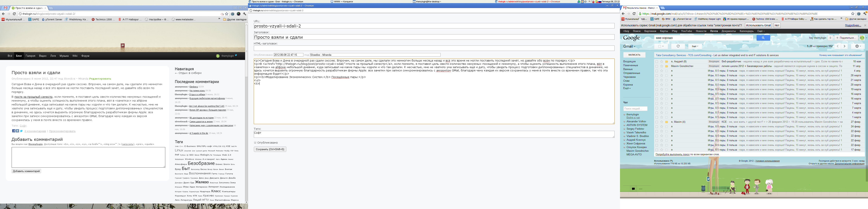Click Использовать Gmail infobar button
868x209 pixels.
pyautogui.click(x=758, y=25)
